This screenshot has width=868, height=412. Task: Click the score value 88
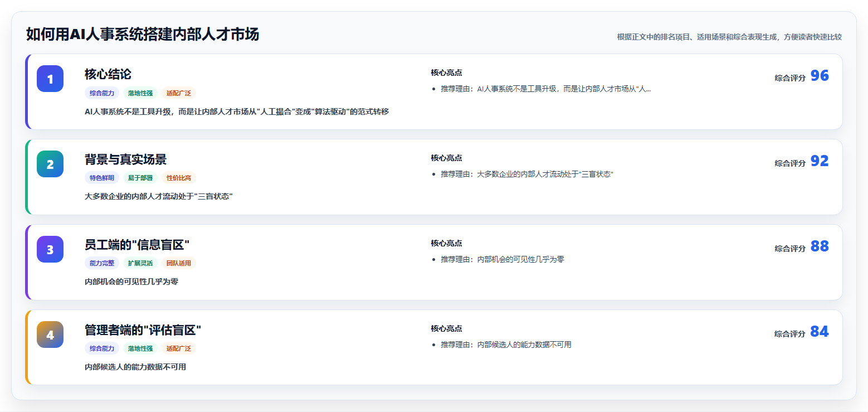tap(820, 246)
